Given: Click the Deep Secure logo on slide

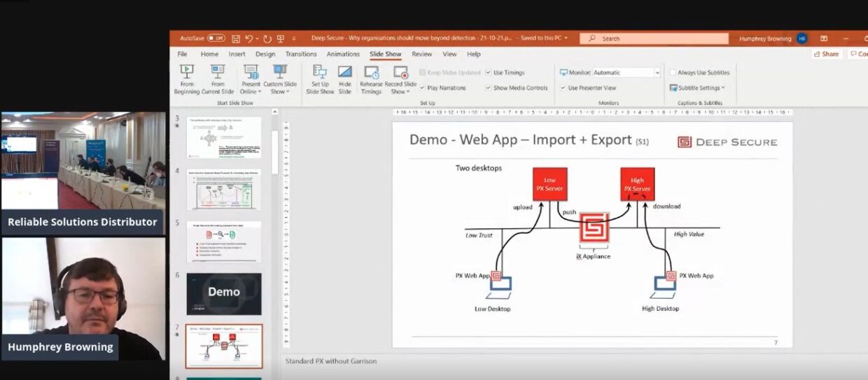Looking at the screenshot, I should click(727, 142).
